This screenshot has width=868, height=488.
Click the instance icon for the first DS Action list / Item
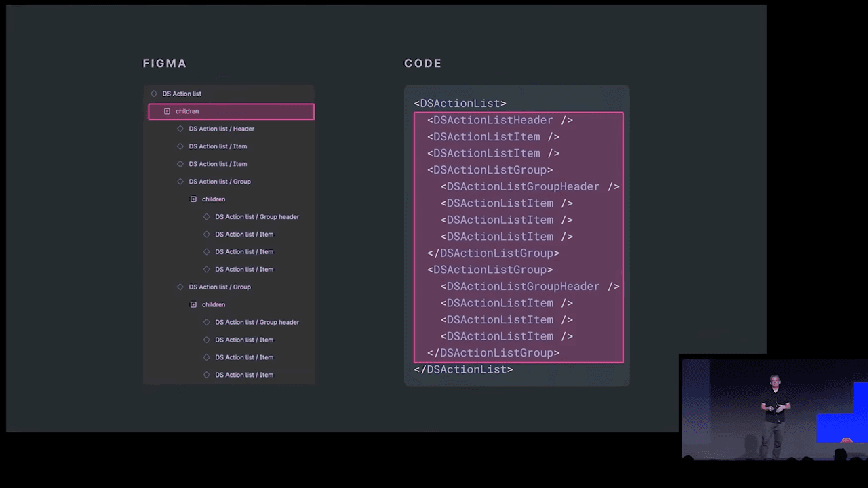[180, 146]
